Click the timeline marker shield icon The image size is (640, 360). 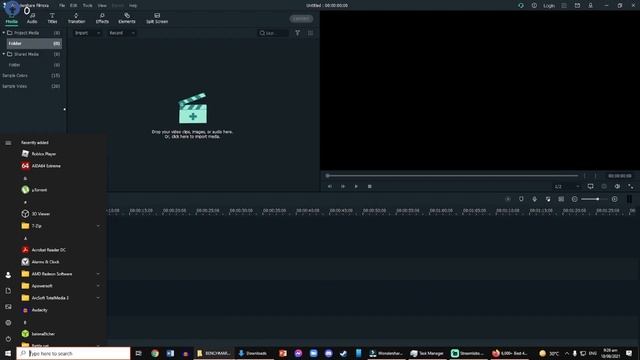pyautogui.click(x=521, y=199)
